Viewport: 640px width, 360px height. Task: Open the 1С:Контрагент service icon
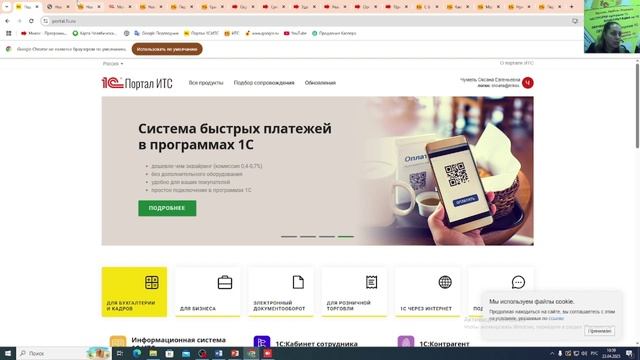point(406,342)
